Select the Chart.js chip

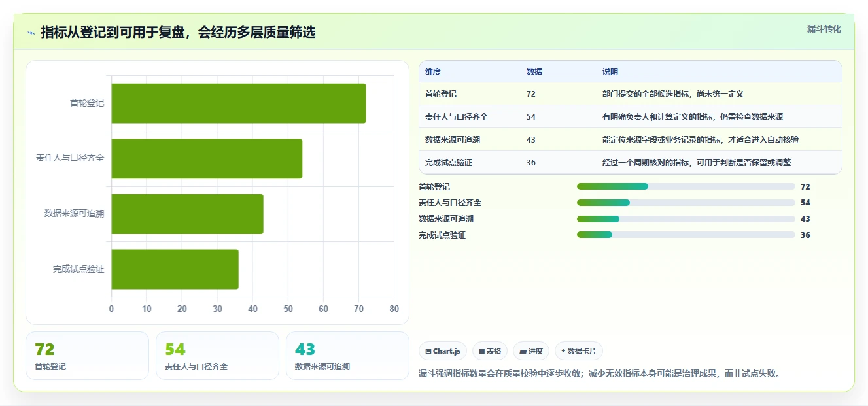443,351
